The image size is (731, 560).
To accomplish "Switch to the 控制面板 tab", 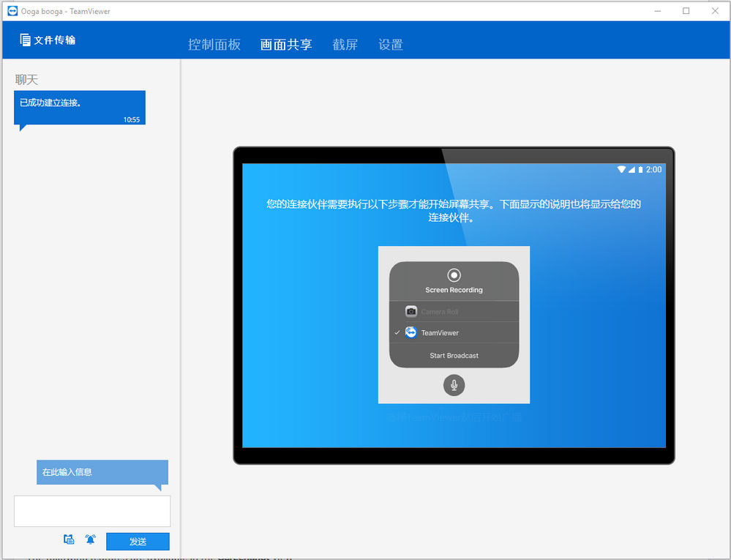I will point(214,45).
